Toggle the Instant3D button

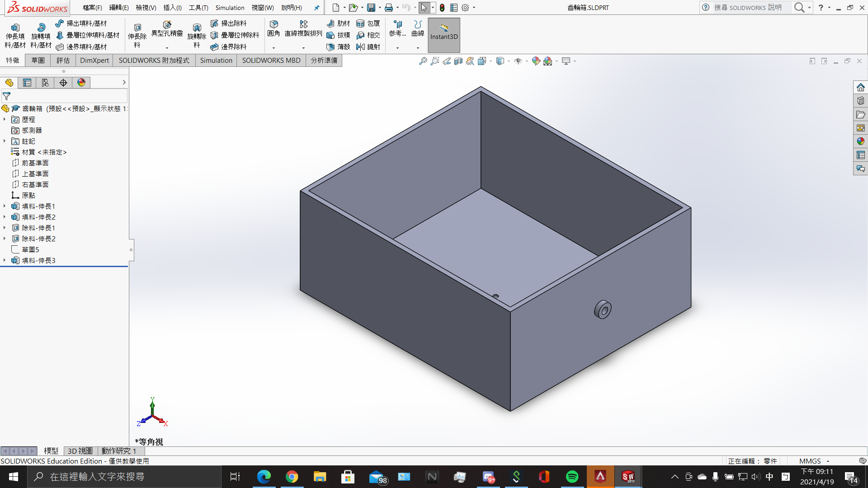pyautogui.click(x=443, y=35)
